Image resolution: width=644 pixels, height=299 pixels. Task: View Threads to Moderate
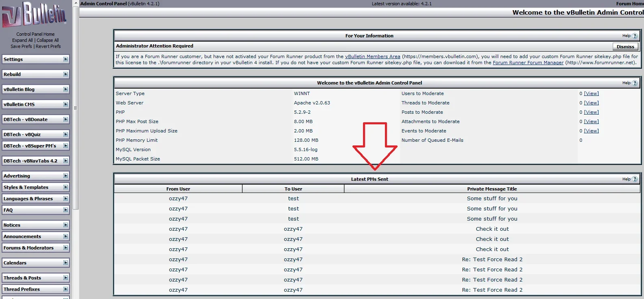point(591,103)
